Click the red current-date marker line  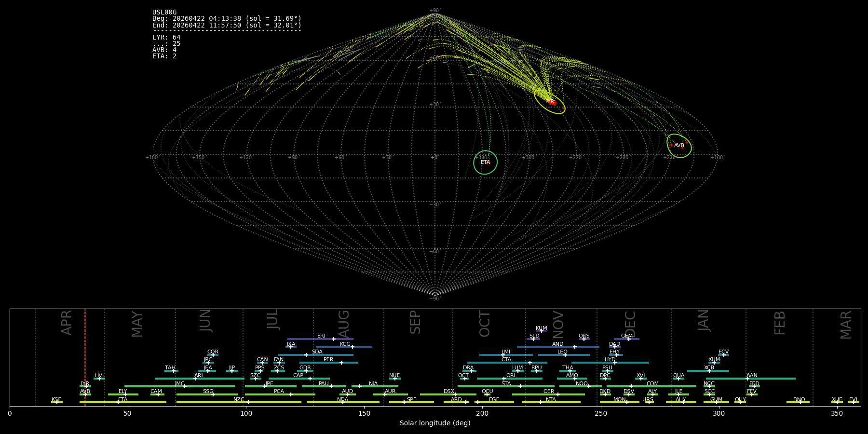[85, 357]
